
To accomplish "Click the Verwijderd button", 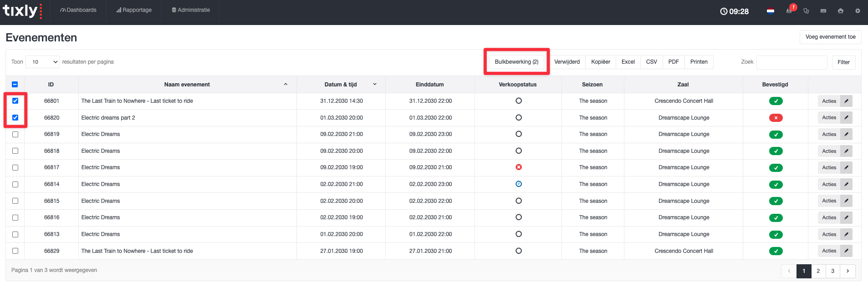I will click(x=567, y=62).
